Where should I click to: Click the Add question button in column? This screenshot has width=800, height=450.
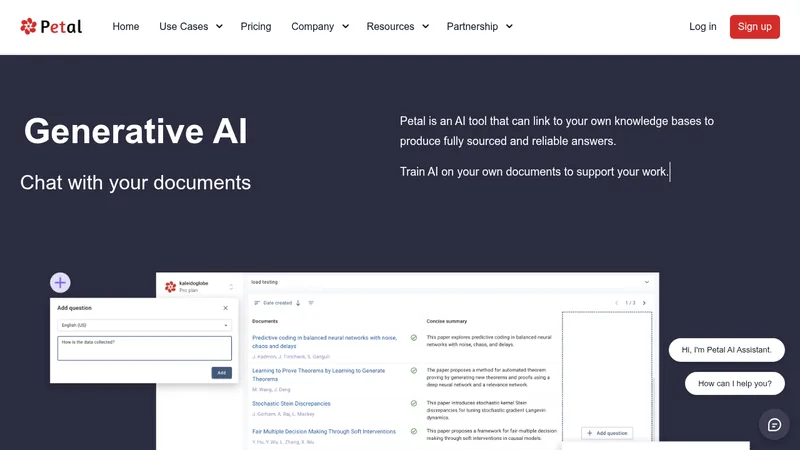pos(607,433)
